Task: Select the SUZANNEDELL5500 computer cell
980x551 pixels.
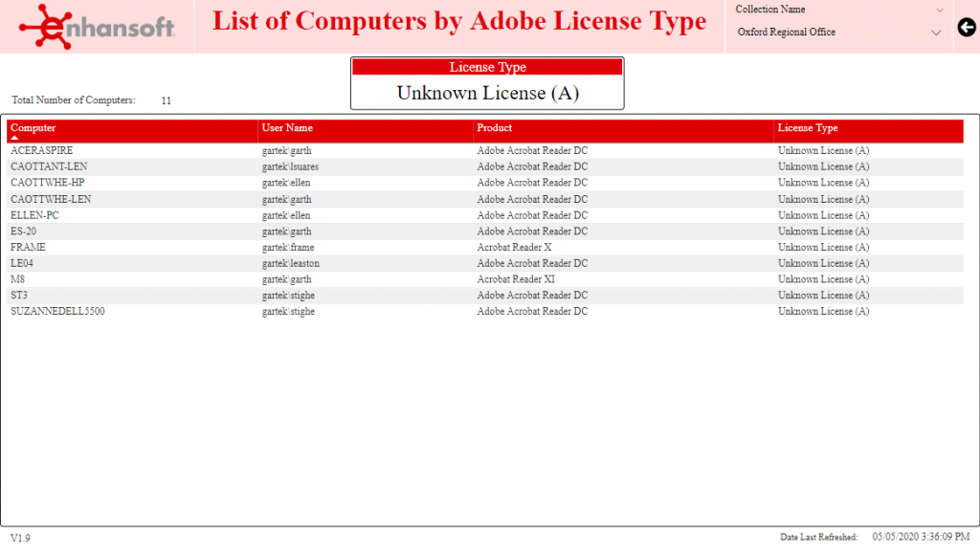Action: coord(57,311)
